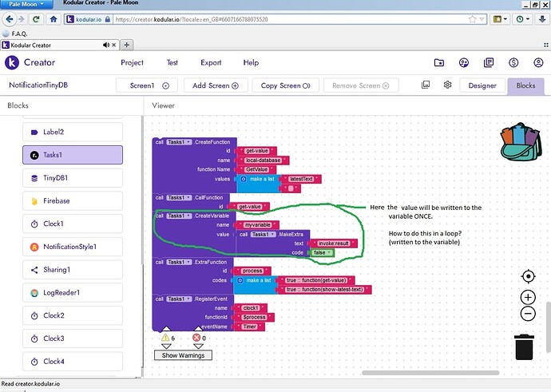
Task: Open the theme palette icon
Action: pyautogui.click(x=464, y=63)
